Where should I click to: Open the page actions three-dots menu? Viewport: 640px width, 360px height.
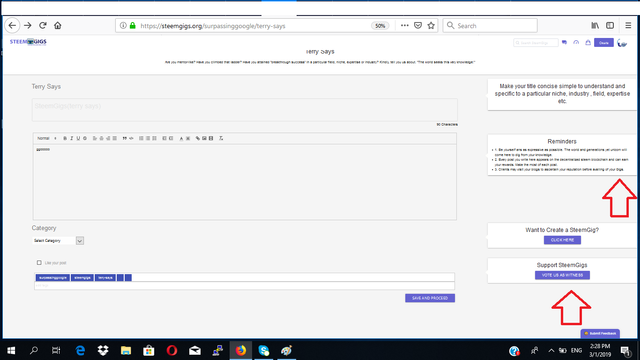(x=404, y=26)
